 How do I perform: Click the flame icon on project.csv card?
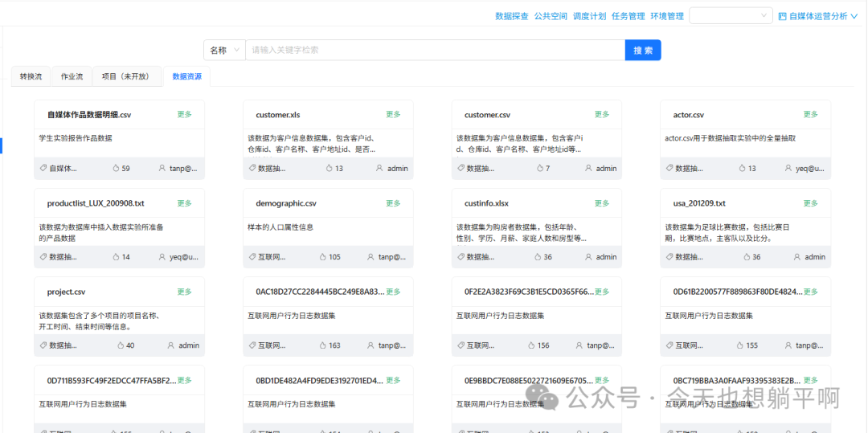coord(121,345)
